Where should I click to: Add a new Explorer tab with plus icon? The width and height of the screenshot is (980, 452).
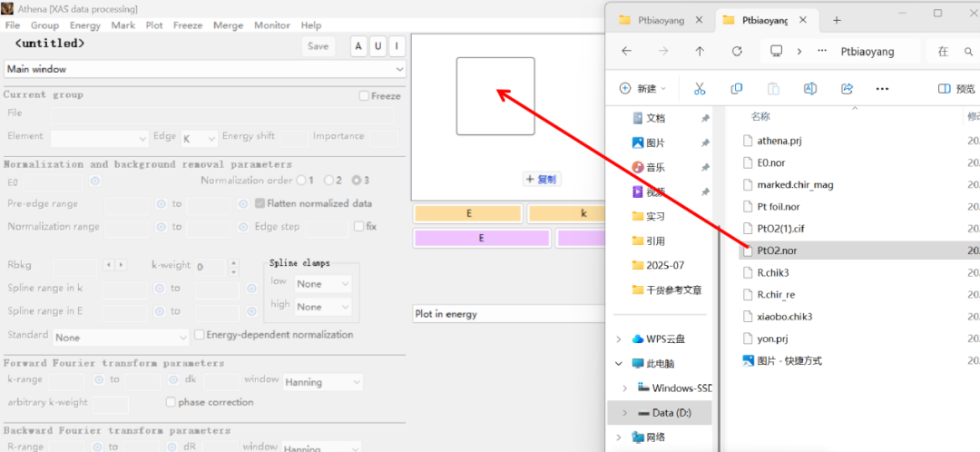837,20
